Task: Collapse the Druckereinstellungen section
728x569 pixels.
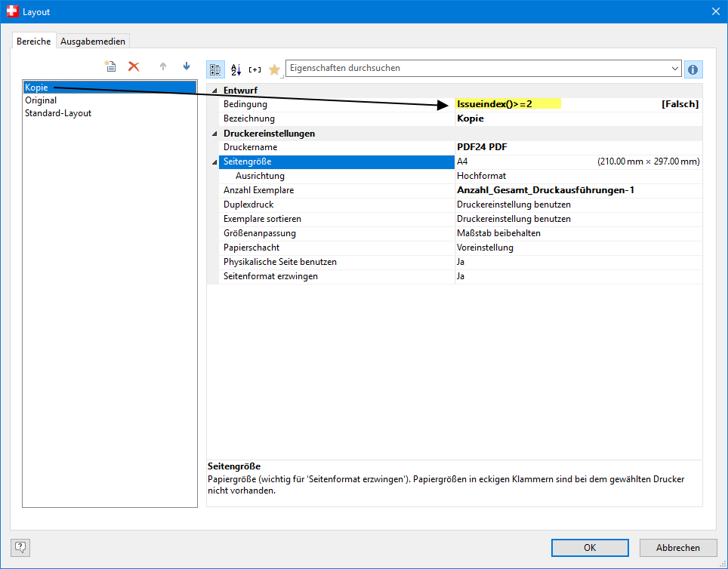Action: pos(214,134)
